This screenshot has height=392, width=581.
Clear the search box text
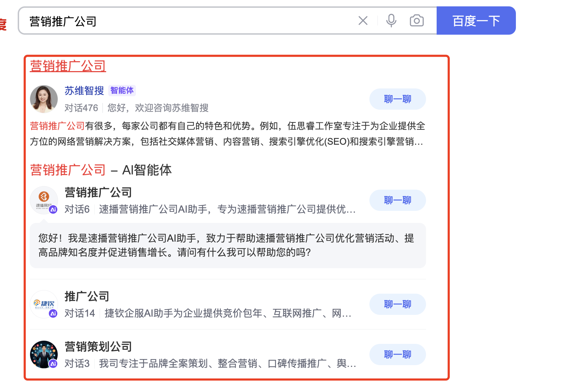[363, 21]
